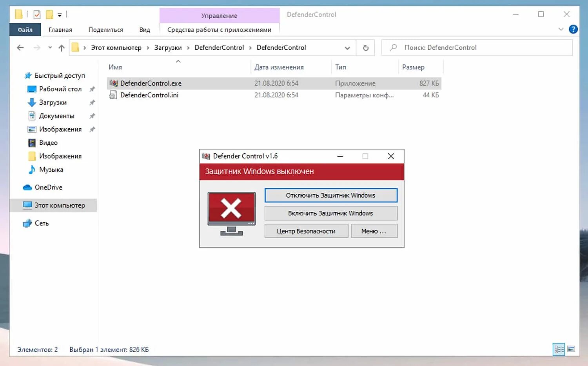This screenshot has width=588, height=366.
Task: Click the search field Поиск: DefenderControl
Action: (x=477, y=47)
